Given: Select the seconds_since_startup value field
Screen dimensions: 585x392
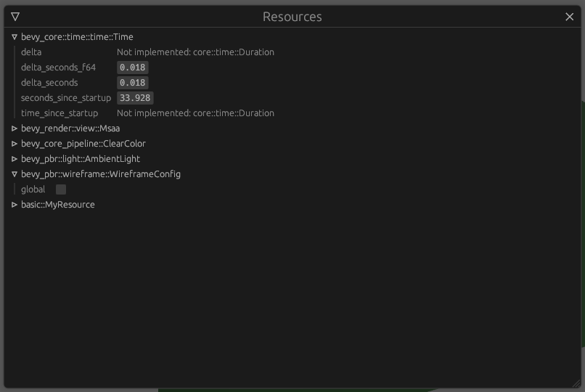Looking at the screenshot, I should (x=135, y=98).
